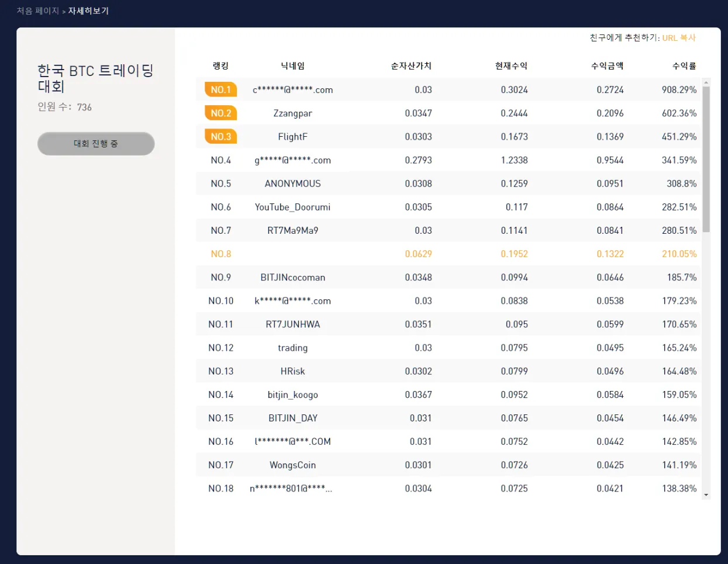Select the FlightF nickname
Image resolution: width=728 pixels, height=564 pixels.
pos(293,137)
